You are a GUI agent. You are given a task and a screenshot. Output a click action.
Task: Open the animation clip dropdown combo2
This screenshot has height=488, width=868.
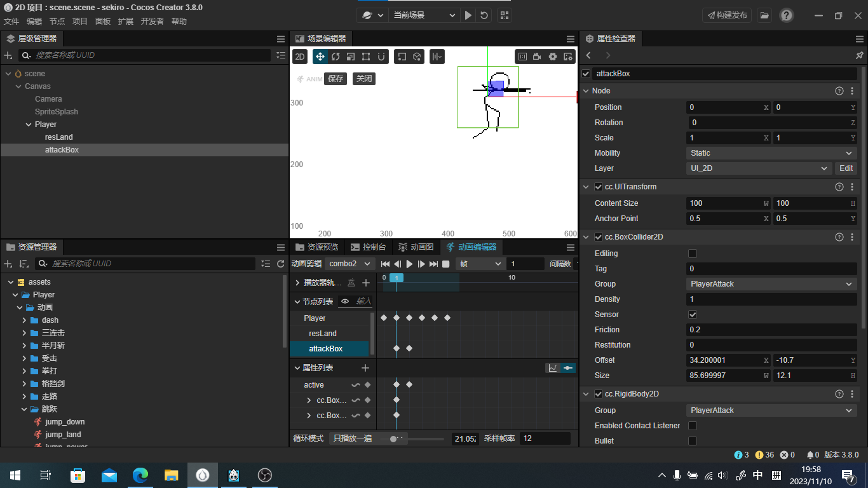click(350, 264)
